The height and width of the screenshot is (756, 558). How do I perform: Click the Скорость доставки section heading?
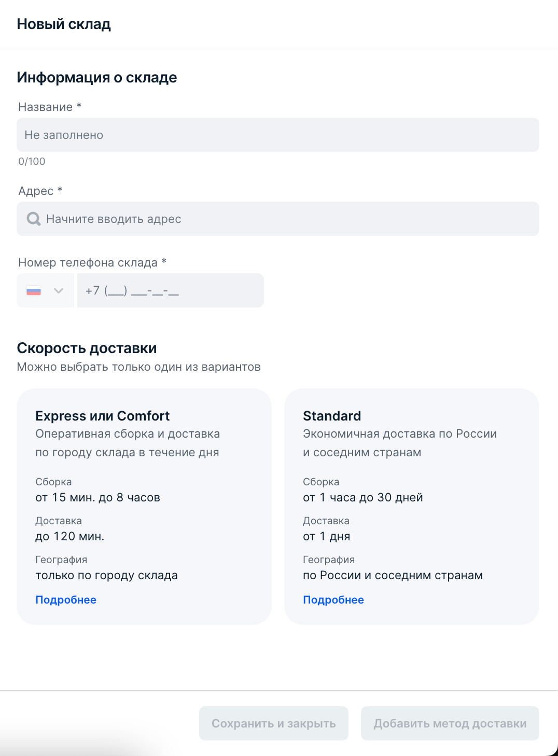click(x=87, y=348)
